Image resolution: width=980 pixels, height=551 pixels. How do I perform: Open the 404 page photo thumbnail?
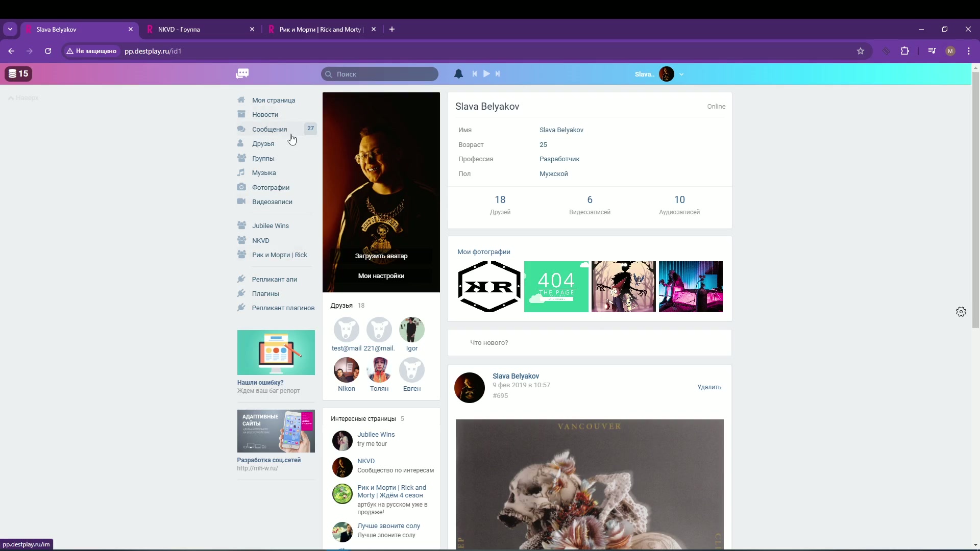556,287
